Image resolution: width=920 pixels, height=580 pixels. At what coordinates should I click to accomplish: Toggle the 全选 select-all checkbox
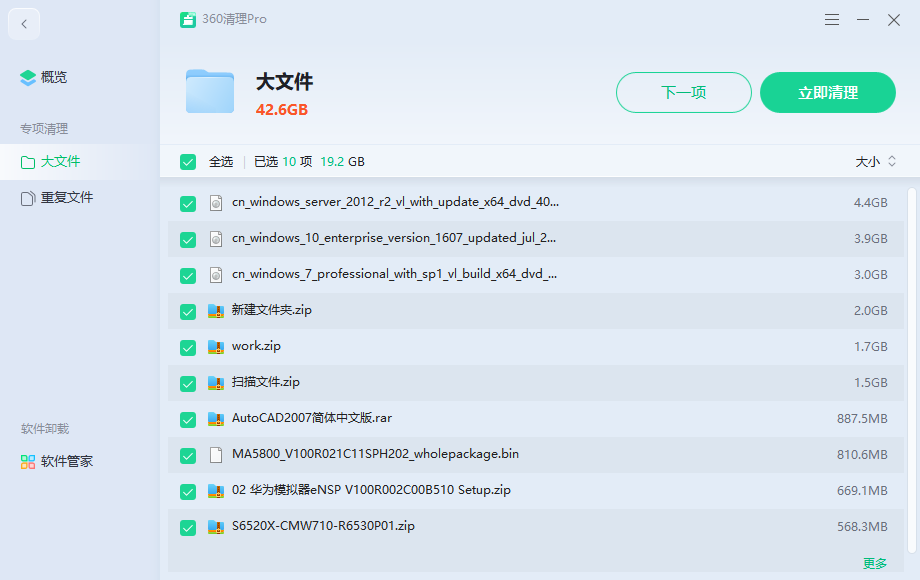point(188,162)
